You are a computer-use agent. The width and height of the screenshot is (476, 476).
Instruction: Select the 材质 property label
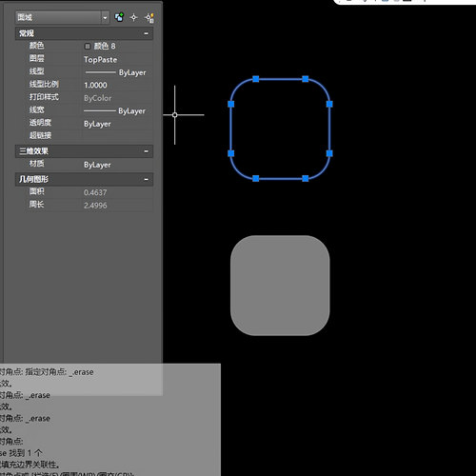click(36, 164)
